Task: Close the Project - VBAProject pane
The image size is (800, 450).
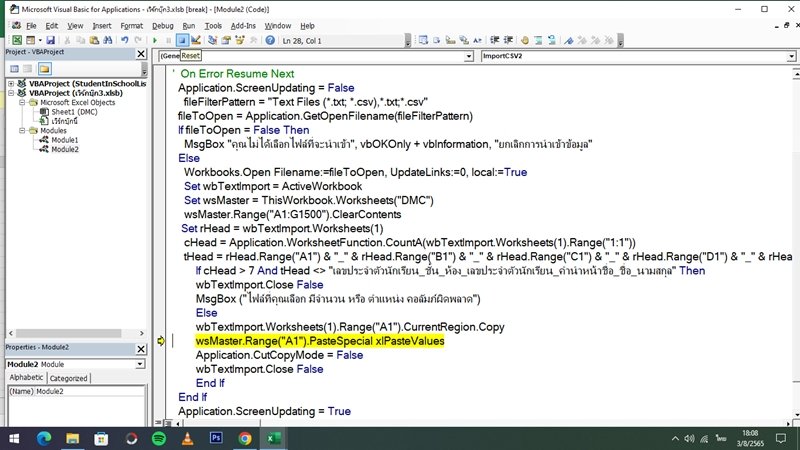Action: coord(140,53)
